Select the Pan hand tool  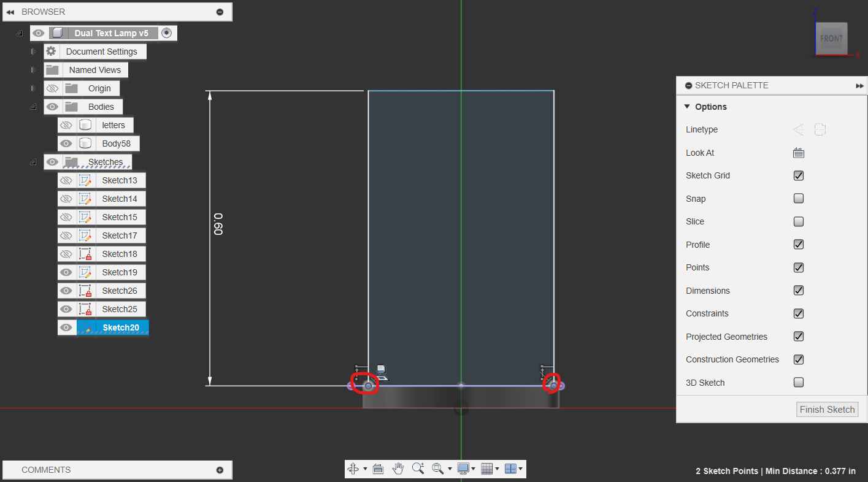[398, 469]
